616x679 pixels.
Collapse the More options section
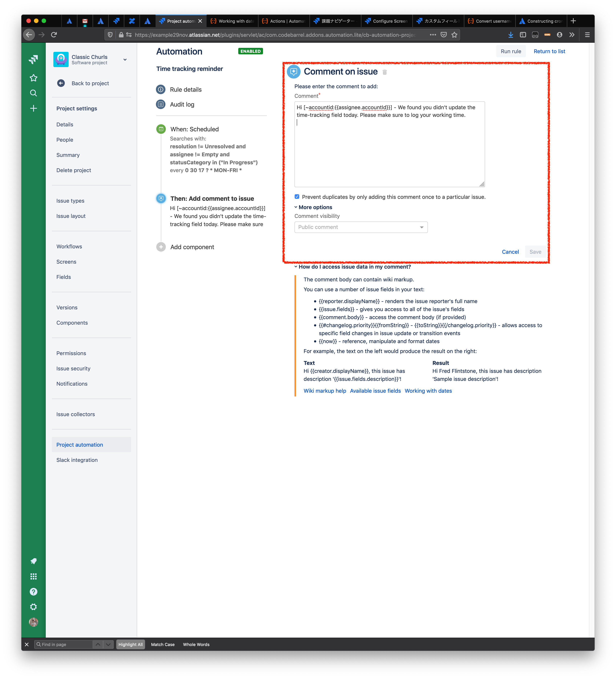coord(313,207)
